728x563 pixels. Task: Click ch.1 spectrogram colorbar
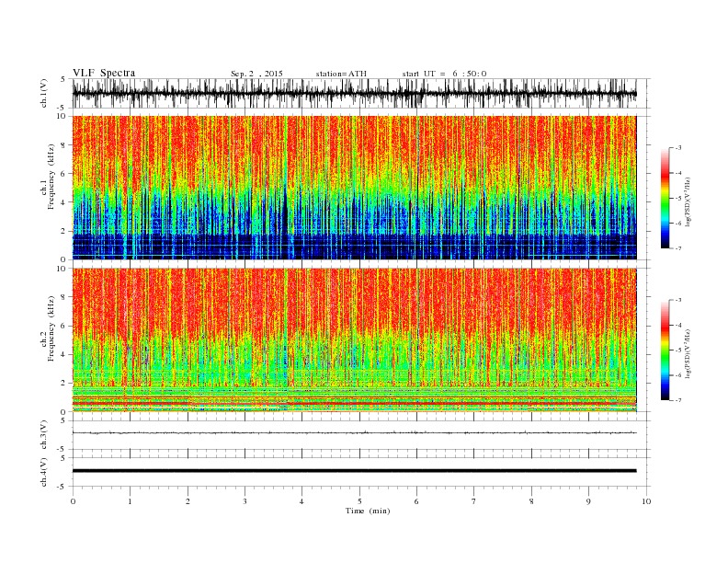[x=665, y=198]
